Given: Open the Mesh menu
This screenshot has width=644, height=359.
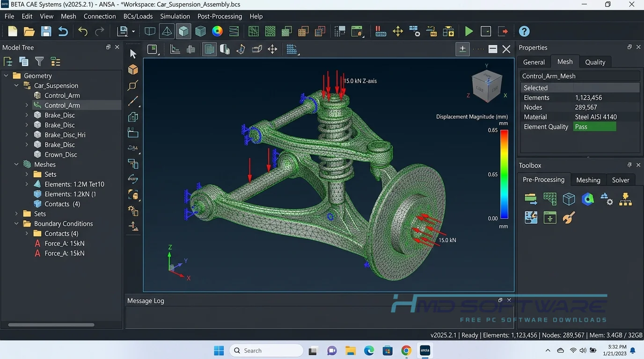Looking at the screenshot, I should (x=68, y=16).
